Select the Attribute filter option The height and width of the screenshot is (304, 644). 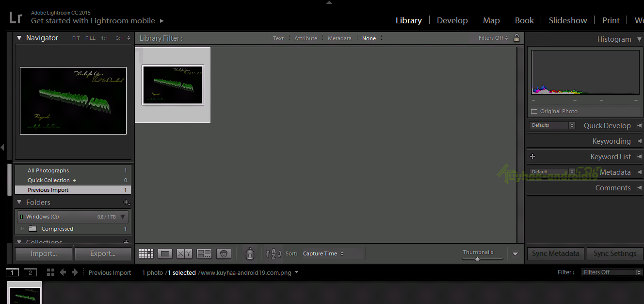(306, 38)
